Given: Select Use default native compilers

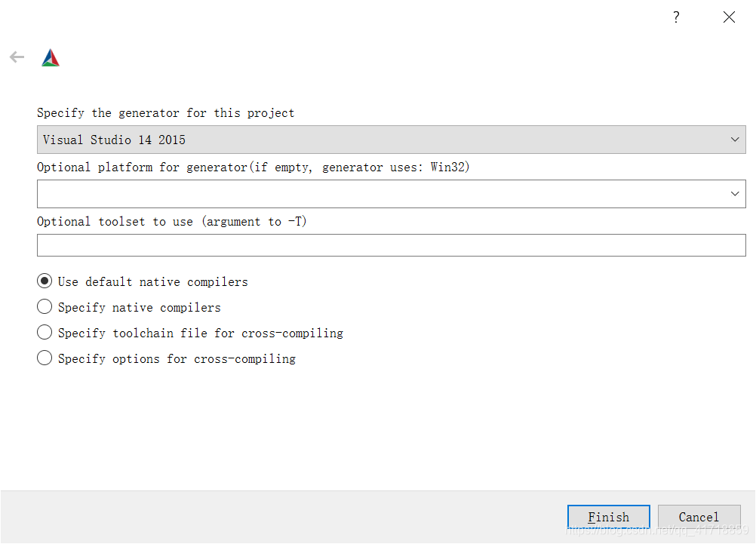Looking at the screenshot, I should (45, 281).
